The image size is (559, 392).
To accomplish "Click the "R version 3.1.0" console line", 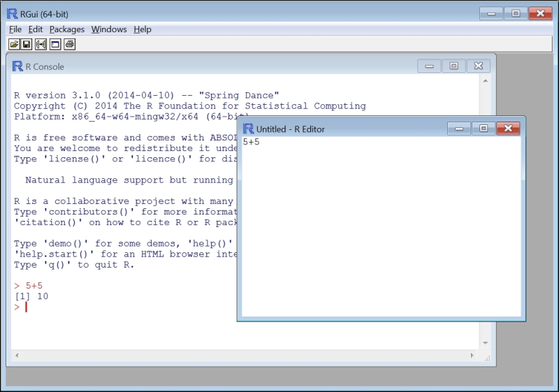I will pyautogui.click(x=146, y=95).
